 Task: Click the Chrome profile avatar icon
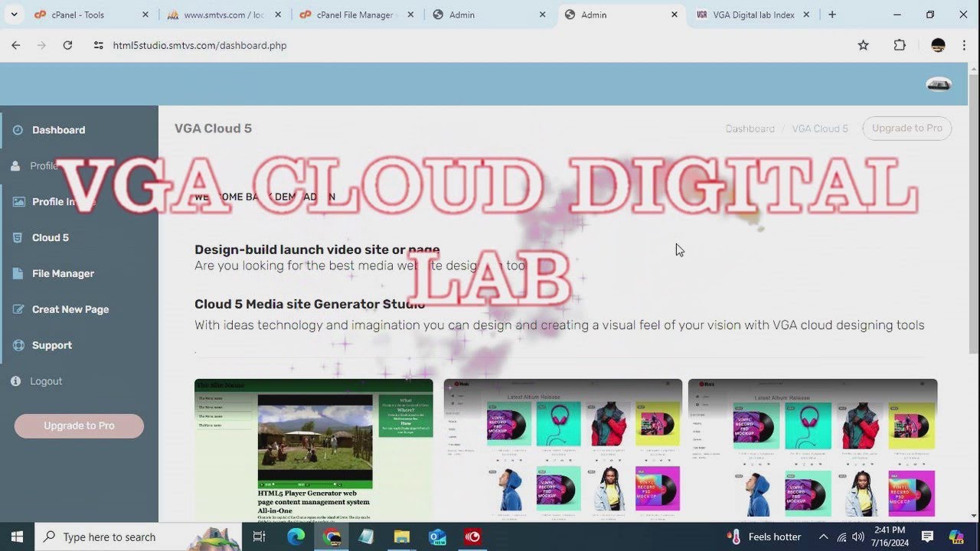(x=938, y=45)
